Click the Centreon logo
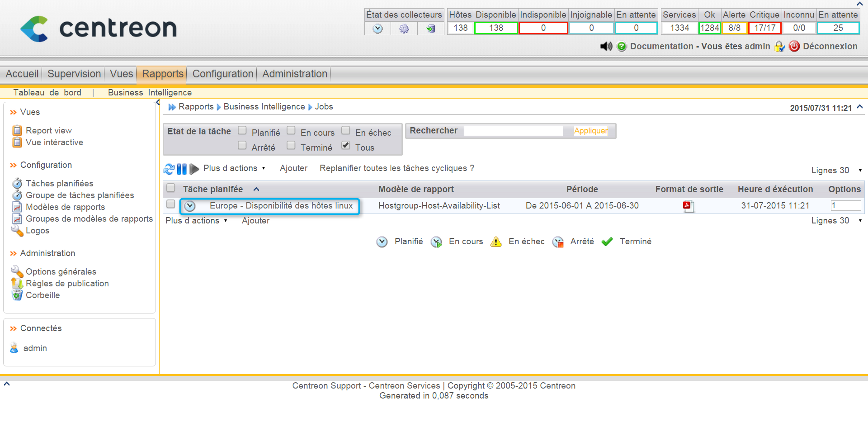 pos(99,28)
